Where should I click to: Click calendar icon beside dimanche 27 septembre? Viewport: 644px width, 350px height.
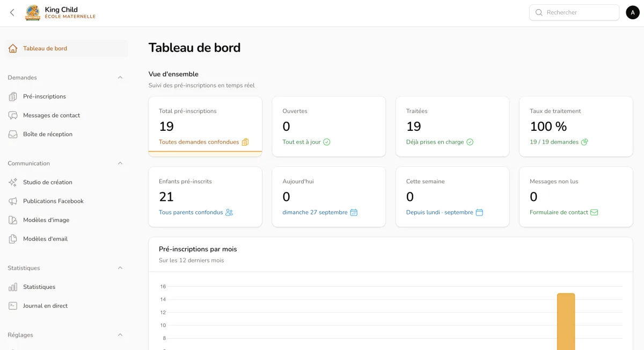coord(354,212)
